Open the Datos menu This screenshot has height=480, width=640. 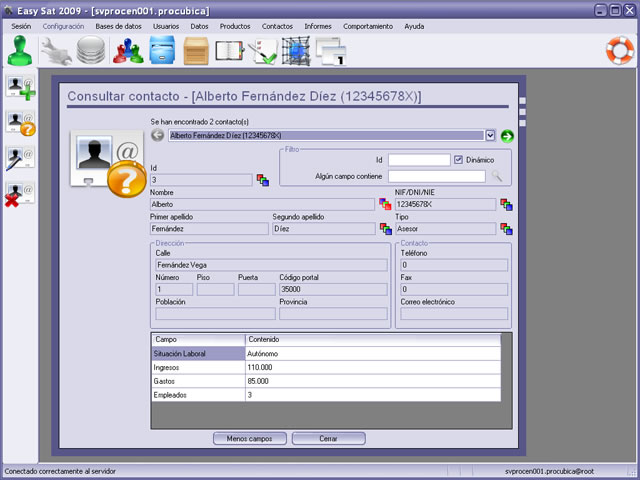pyautogui.click(x=199, y=26)
